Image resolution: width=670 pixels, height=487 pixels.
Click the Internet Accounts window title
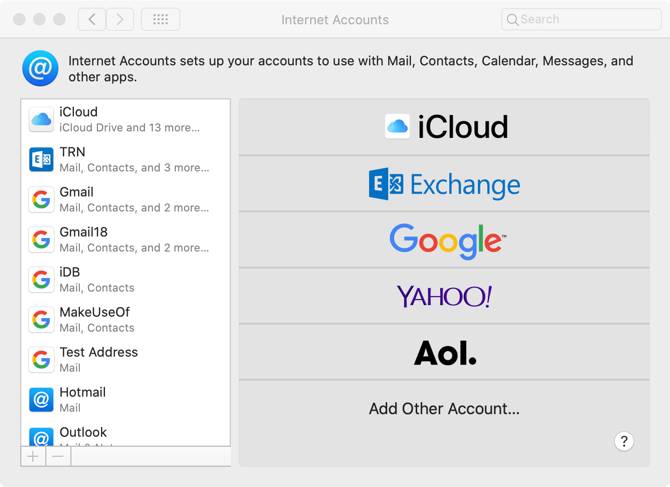335,20
